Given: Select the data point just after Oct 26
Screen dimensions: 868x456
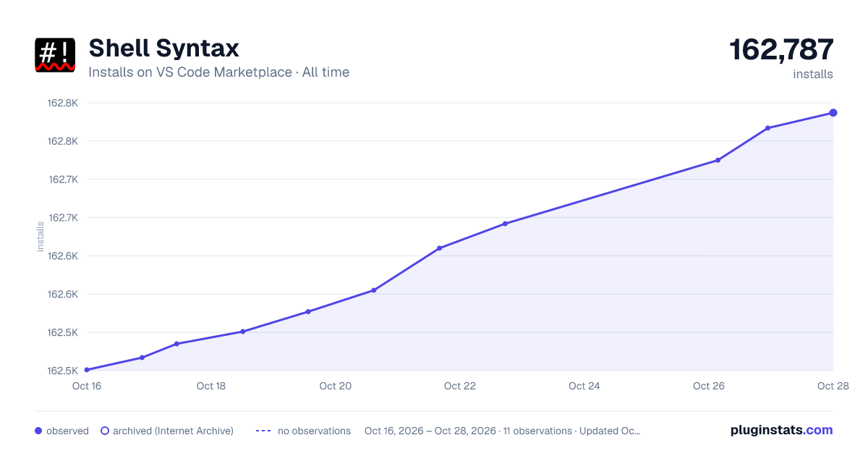Looking at the screenshot, I should (x=718, y=160).
